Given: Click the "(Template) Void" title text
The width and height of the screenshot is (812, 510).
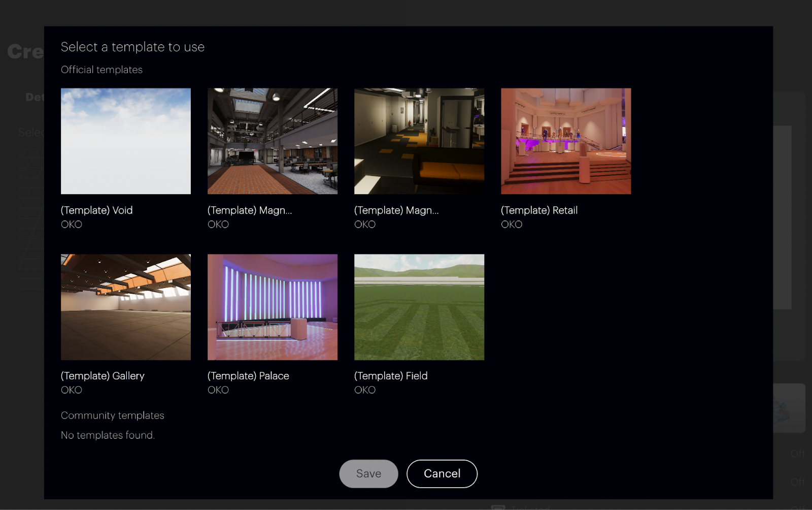Looking at the screenshot, I should (x=96, y=210).
